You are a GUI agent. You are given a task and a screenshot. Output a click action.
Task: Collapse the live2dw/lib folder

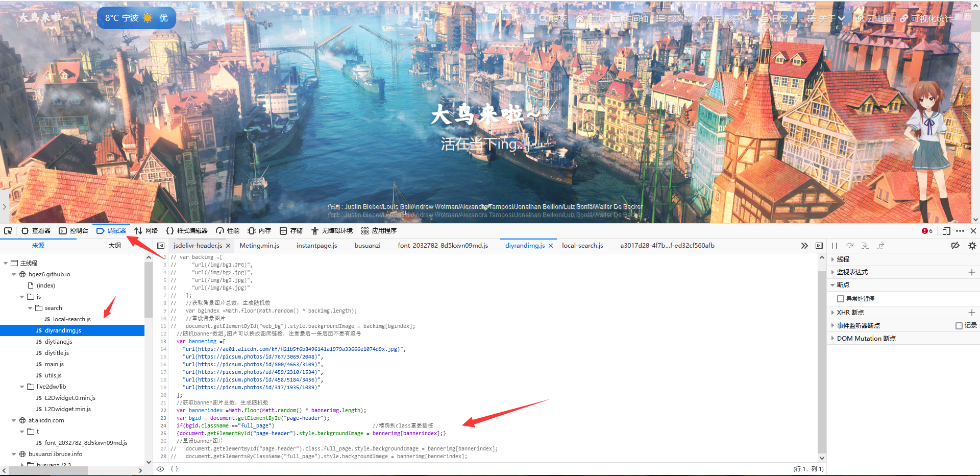point(22,387)
